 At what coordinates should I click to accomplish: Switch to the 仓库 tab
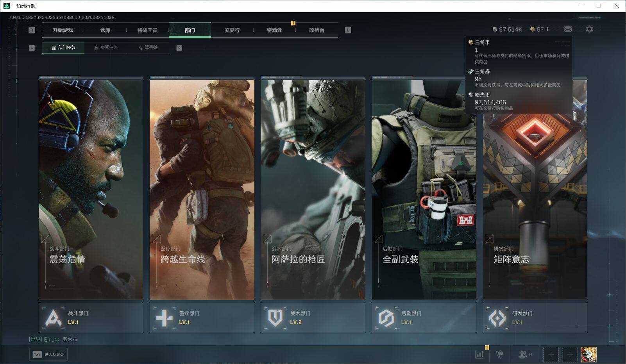point(105,30)
